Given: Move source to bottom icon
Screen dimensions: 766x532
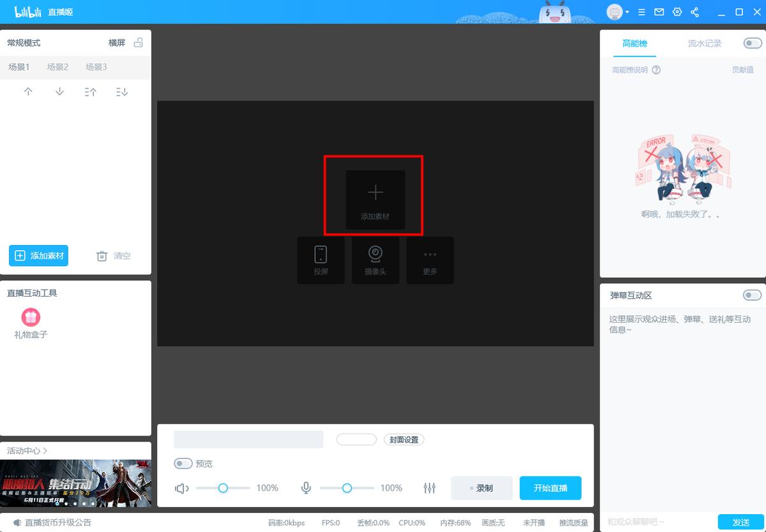Looking at the screenshot, I should [122, 92].
